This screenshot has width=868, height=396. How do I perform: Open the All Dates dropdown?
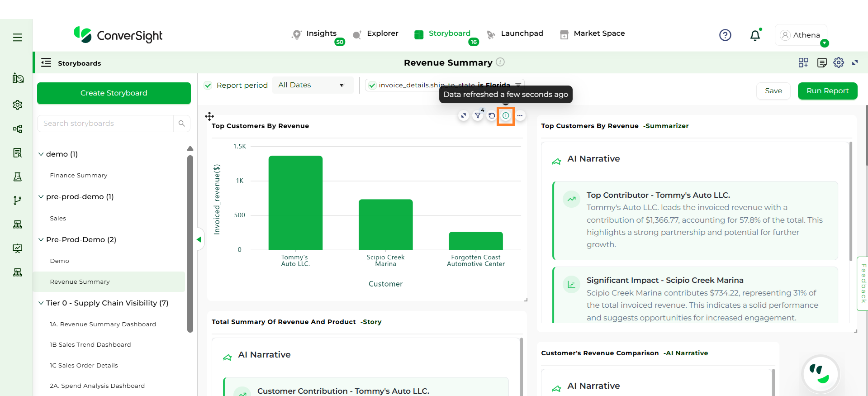pyautogui.click(x=312, y=85)
